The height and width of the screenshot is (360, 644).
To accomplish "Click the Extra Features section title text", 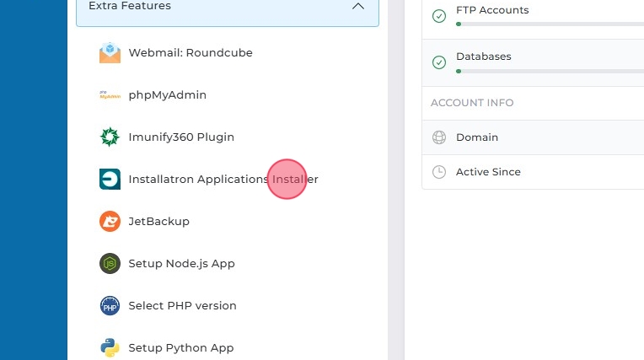I will (x=130, y=6).
